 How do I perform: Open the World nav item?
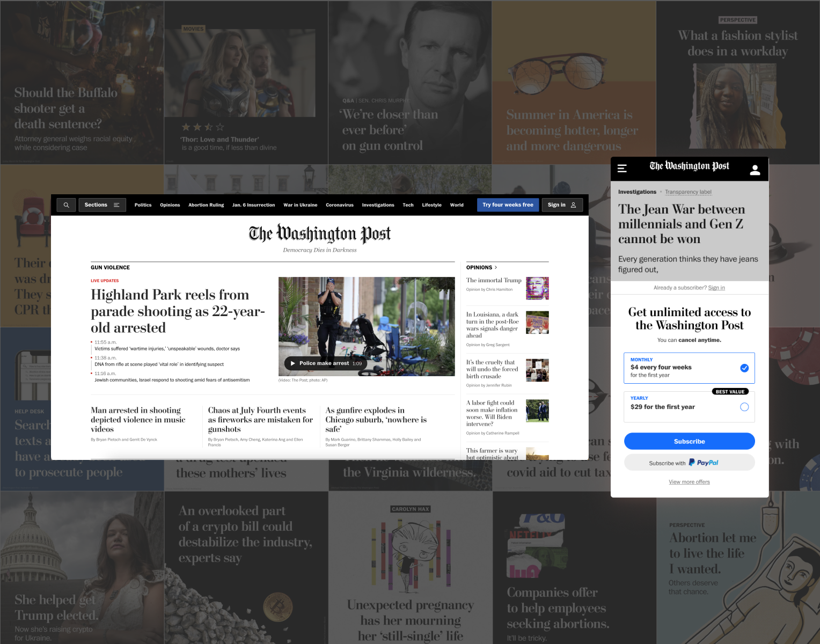[x=457, y=205]
